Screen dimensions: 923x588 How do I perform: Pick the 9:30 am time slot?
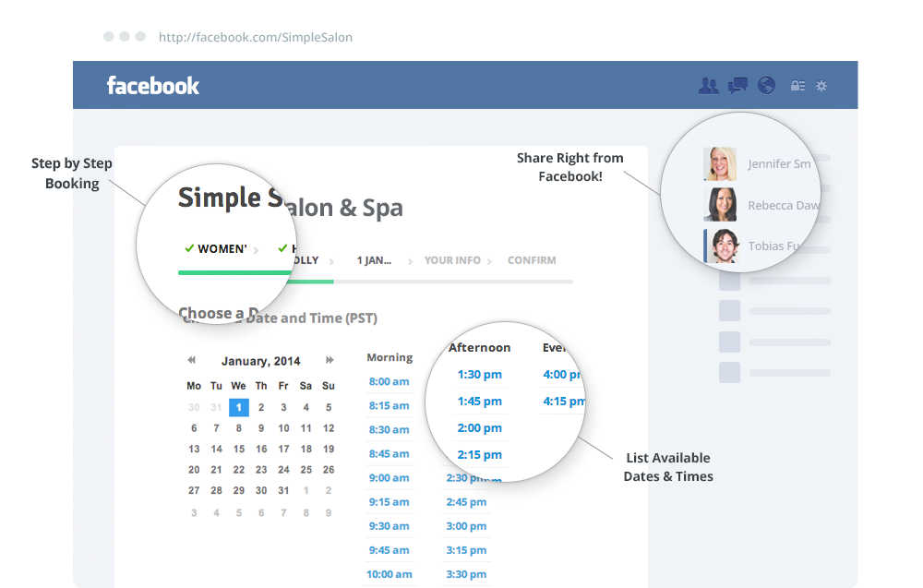(389, 526)
